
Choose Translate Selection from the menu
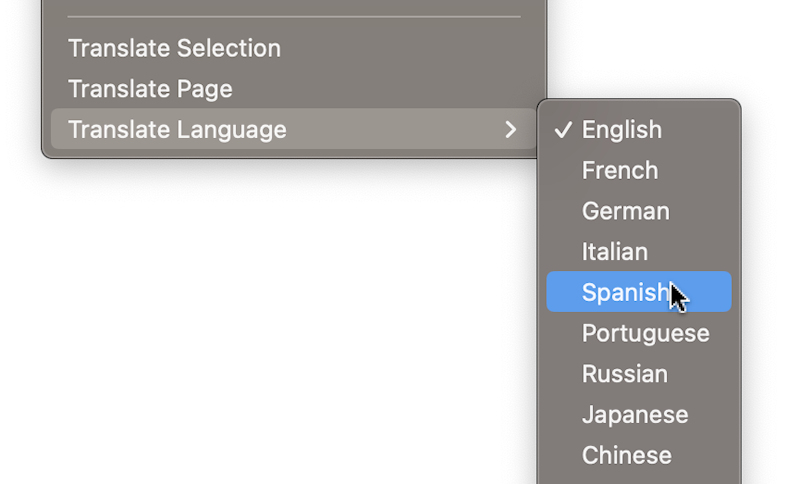coord(174,48)
